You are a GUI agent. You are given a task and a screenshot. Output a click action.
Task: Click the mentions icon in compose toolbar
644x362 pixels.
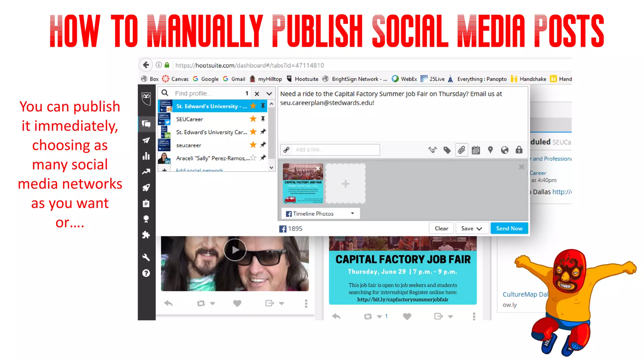(x=432, y=150)
